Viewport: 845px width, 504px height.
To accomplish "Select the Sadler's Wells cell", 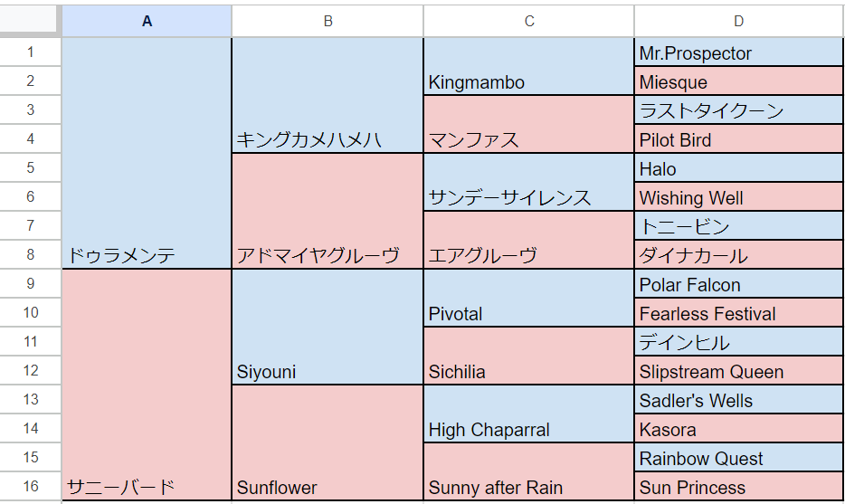I will tap(739, 400).
